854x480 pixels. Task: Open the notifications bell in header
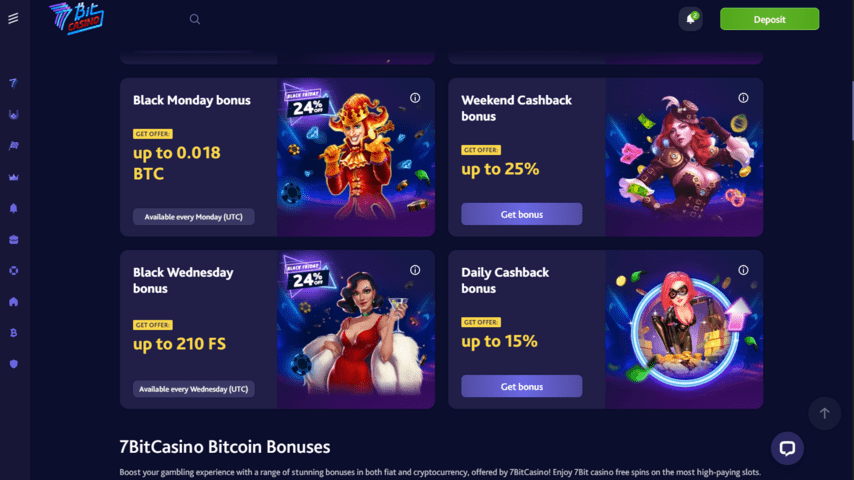pyautogui.click(x=690, y=19)
